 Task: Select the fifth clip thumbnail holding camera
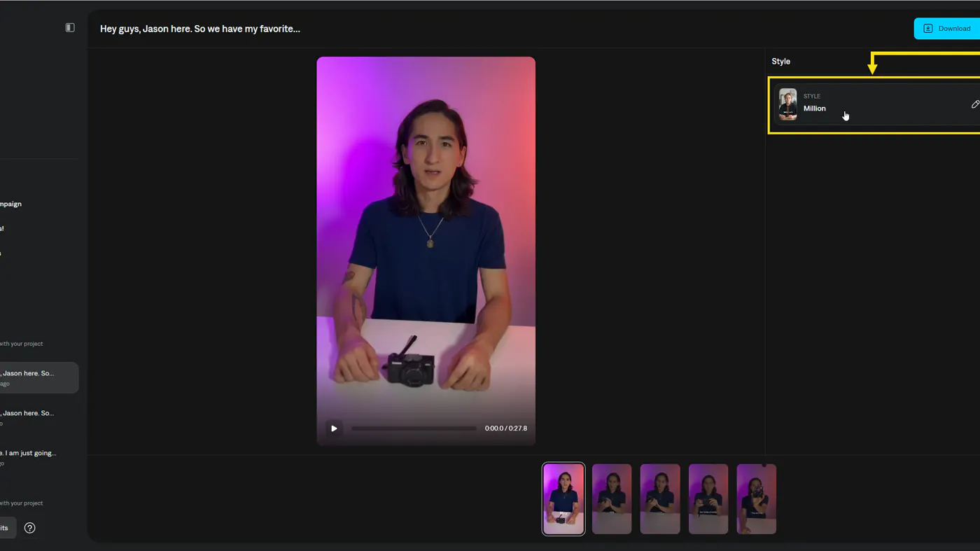point(757,499)
